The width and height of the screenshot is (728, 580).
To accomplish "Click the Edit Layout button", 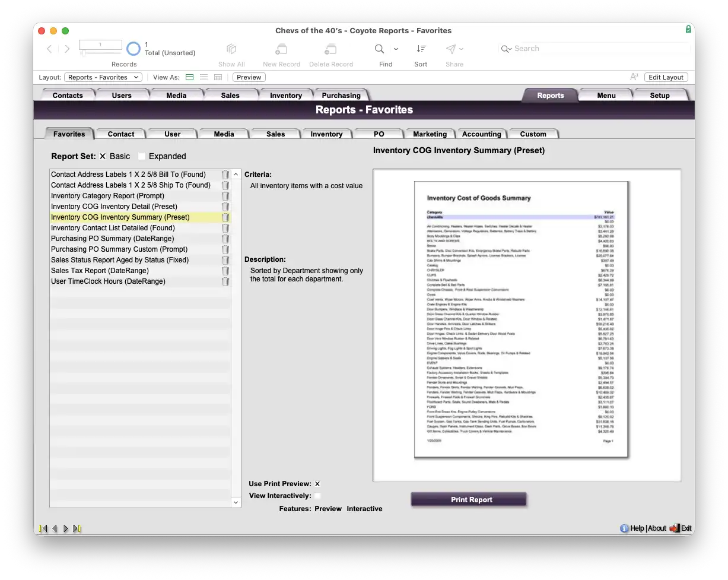I will click(666, 77).
